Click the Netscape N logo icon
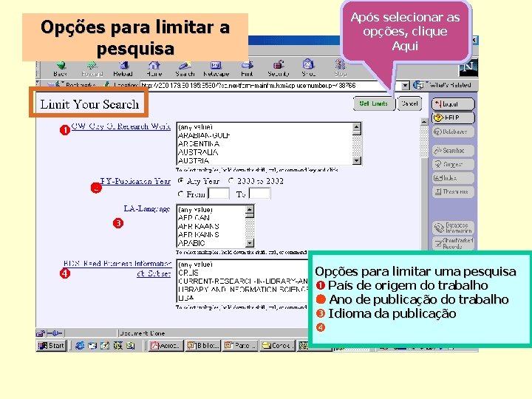This screenshot has height=399, width=532. (x=468, y=67)
